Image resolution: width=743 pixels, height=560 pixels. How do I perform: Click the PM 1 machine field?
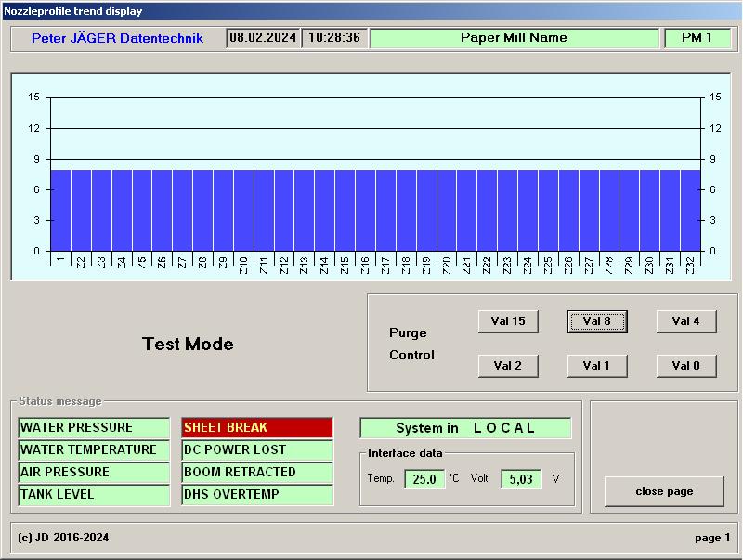pos(697,38)
